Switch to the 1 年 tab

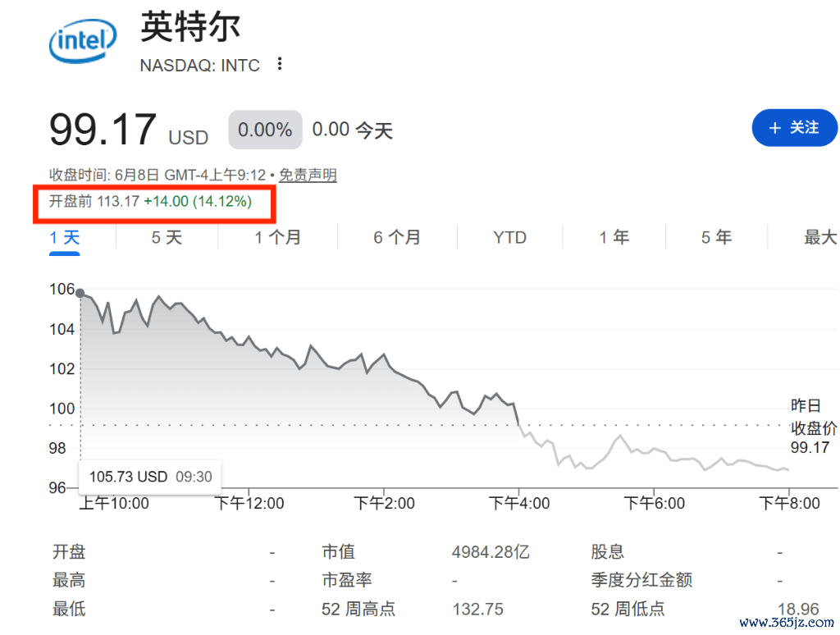pyautogui.click(x=614, y=237)
